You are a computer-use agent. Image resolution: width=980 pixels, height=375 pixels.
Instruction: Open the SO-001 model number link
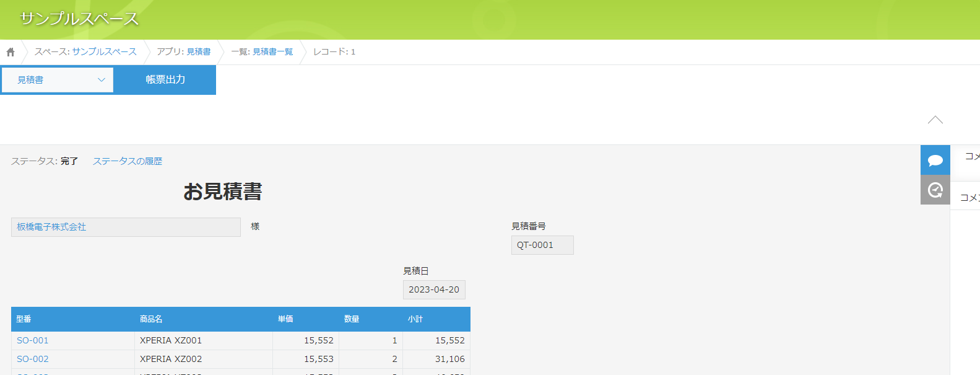32,340
